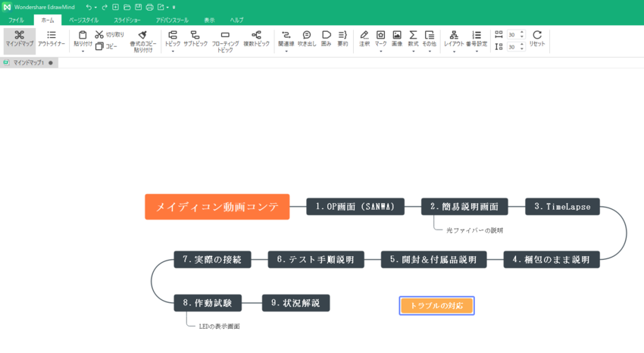Click the Paste clipboard icon
Image resolution: width=644 pixels, height=353 pixels.
click(83, 36)
